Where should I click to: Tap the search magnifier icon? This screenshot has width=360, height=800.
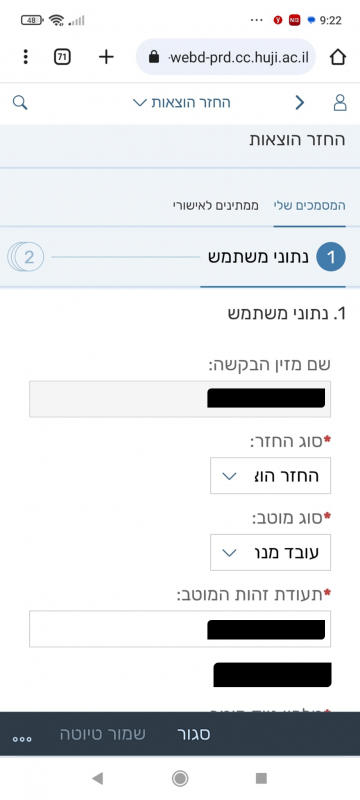pos(20,103)
